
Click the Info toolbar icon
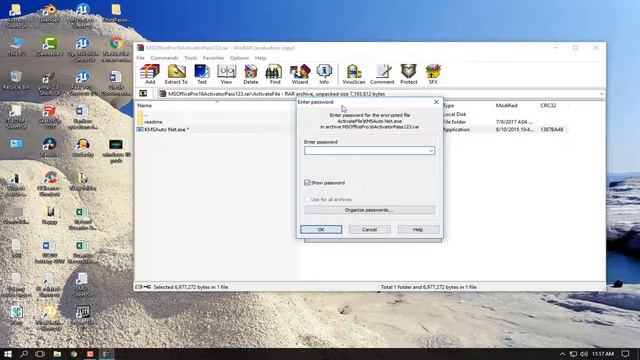pyautogui.click(x=324, y=74)
